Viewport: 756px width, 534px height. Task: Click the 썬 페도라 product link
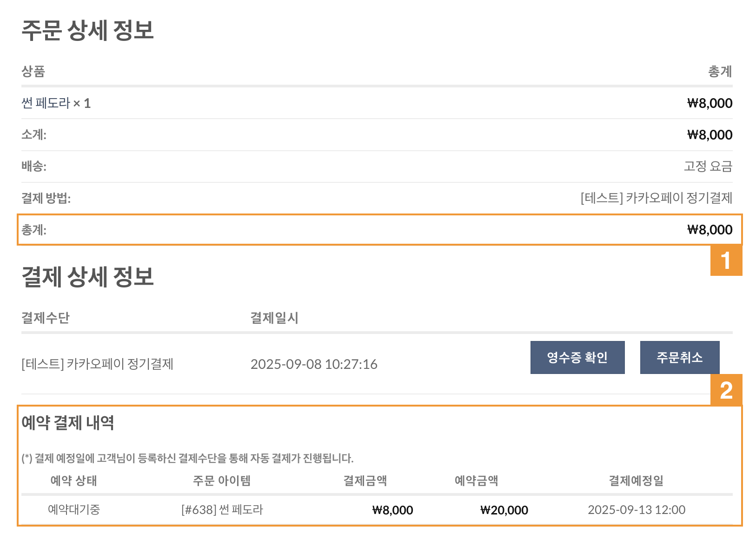[46, 103]
